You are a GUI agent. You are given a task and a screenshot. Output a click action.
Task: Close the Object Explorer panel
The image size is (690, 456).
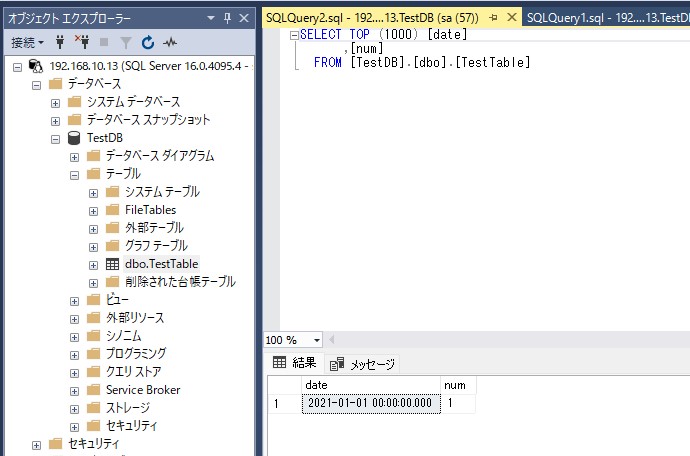click(244, 18)
